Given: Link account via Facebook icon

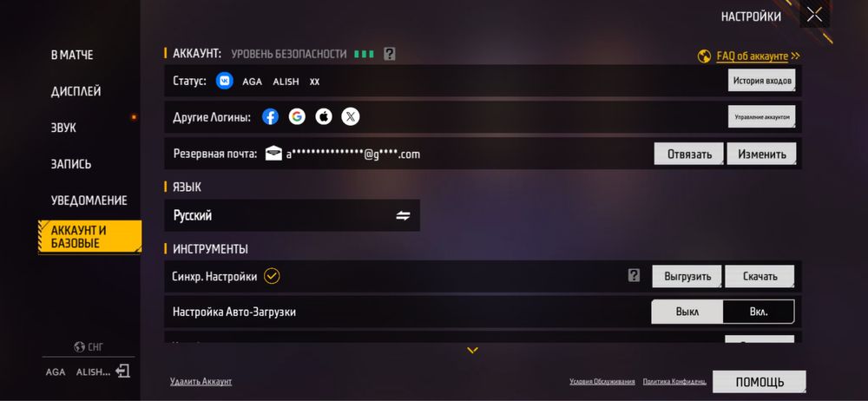Looking at the screenshot, I should coord(270,117).
